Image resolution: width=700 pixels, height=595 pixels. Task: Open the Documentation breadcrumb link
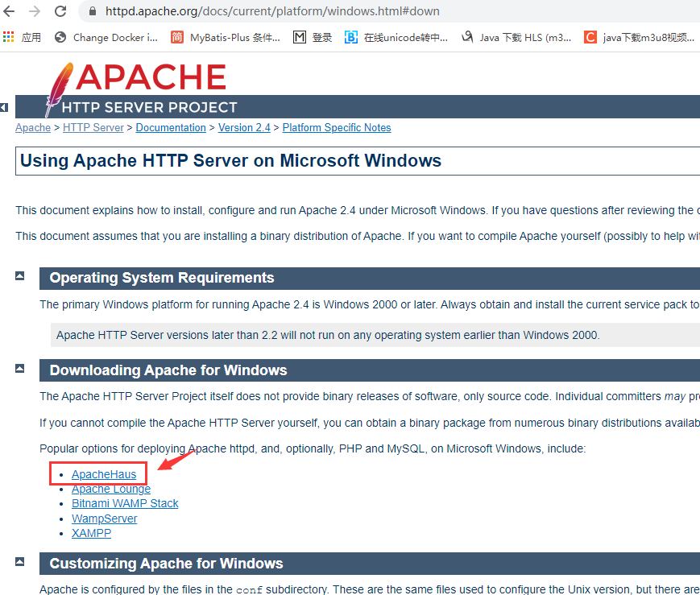tap(171, 128)
